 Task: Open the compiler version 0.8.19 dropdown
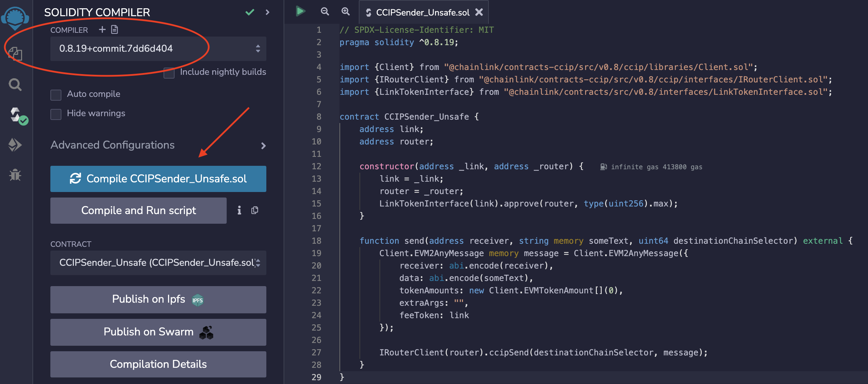pos(158,49)
